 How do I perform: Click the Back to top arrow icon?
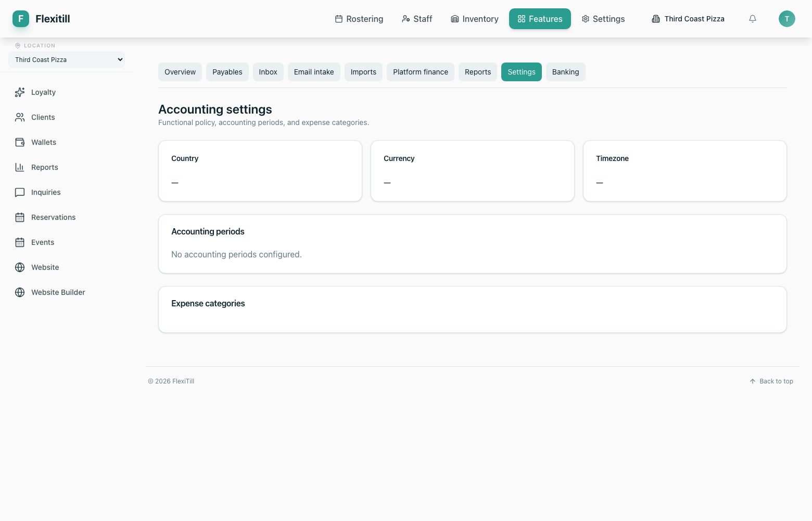click(753, 381)
